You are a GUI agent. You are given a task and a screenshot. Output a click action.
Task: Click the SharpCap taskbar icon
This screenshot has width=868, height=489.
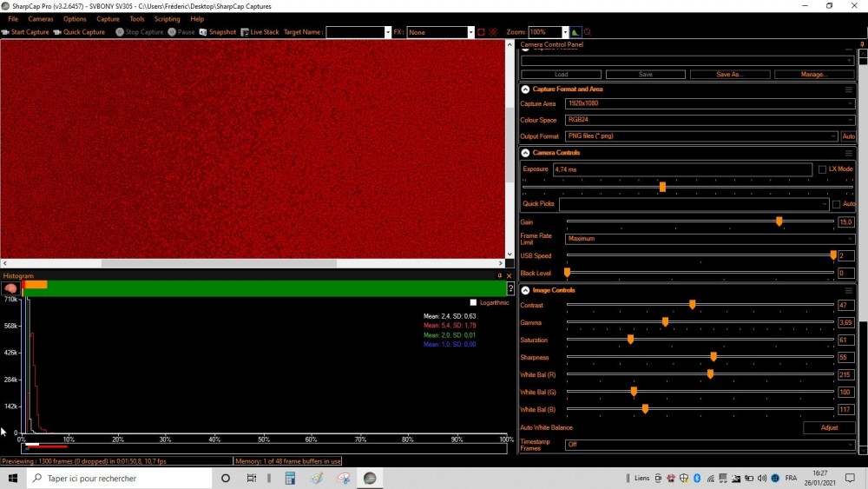(x=370, y=478)
